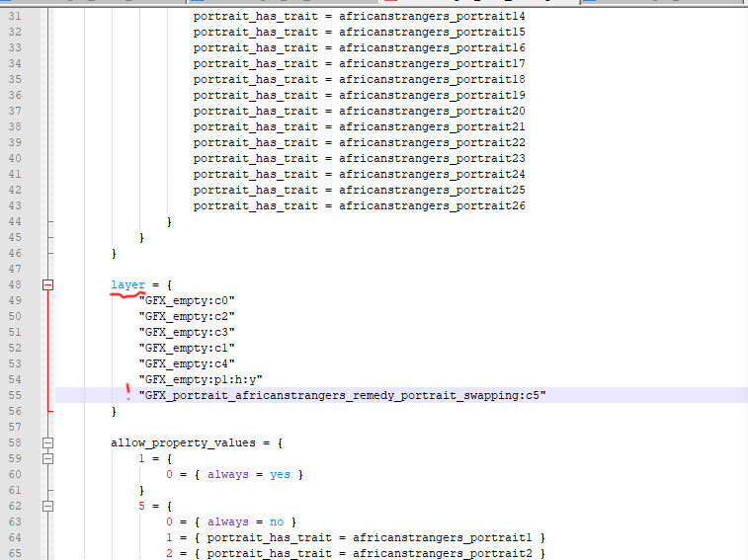Click africanstrangers_portrait20 value
Screen dimensions: 748x560
[x=432, y=111]
